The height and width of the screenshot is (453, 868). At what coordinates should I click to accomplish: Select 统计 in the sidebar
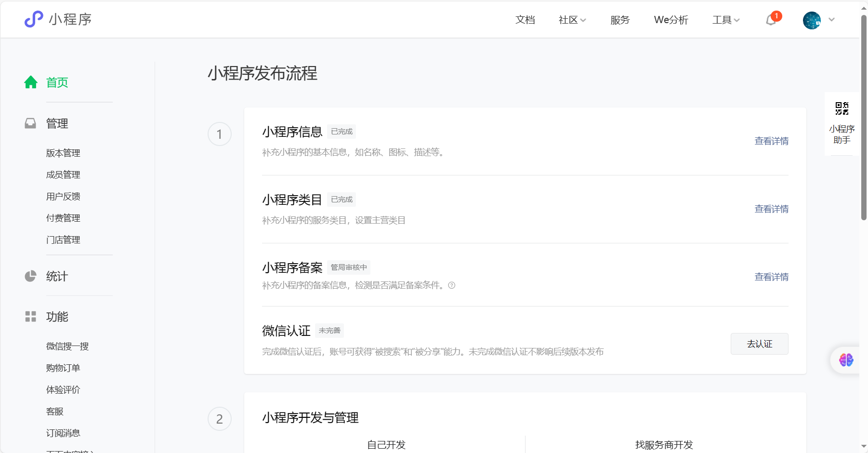click(57, 276)
